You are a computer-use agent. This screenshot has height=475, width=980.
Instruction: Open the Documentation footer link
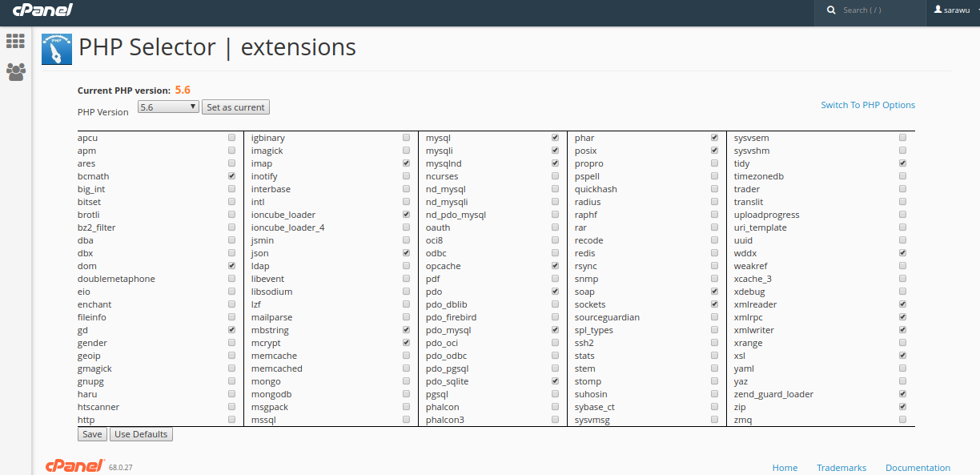point(918,468)
